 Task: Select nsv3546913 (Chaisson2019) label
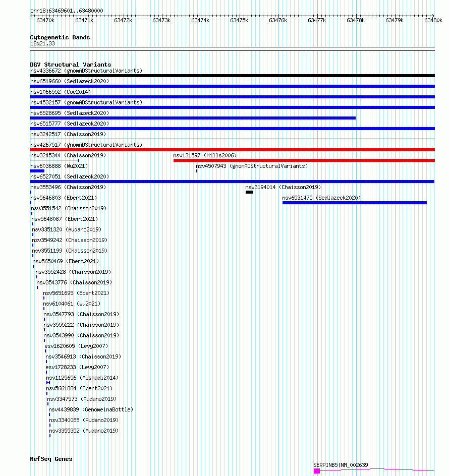click(x=83, y=356)
